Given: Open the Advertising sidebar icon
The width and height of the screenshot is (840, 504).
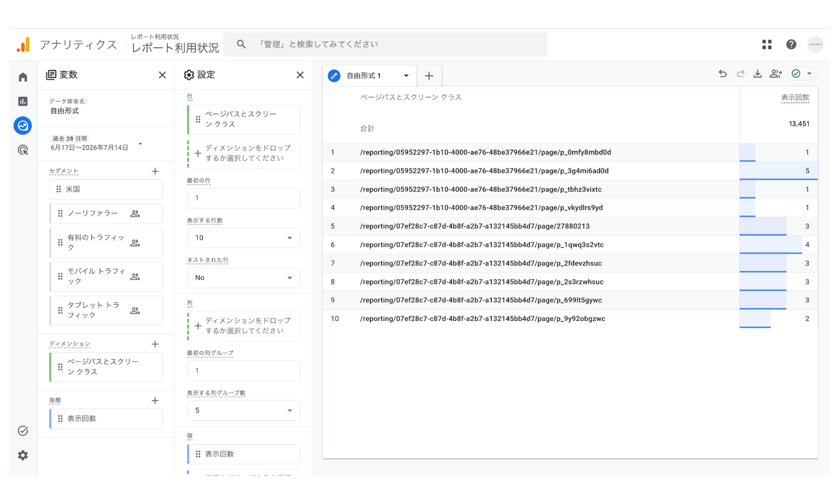Looking at the screenshot, I should tap(23, 150).
